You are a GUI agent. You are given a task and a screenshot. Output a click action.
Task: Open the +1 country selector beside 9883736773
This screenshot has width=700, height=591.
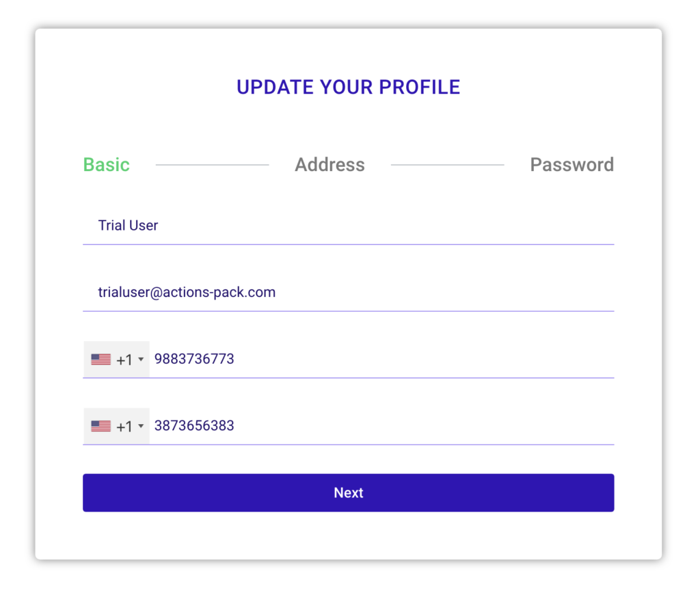click(x=116, y=359)
